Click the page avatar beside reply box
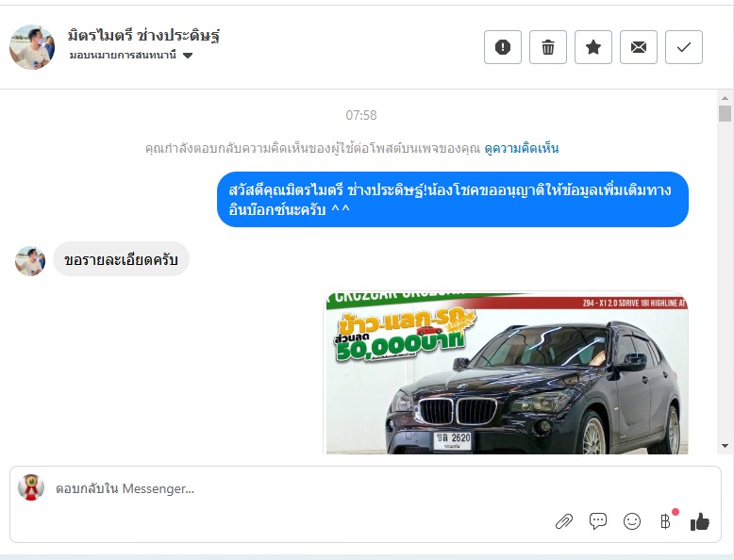This screenshot has height=560, width=734. pos(31,487)
